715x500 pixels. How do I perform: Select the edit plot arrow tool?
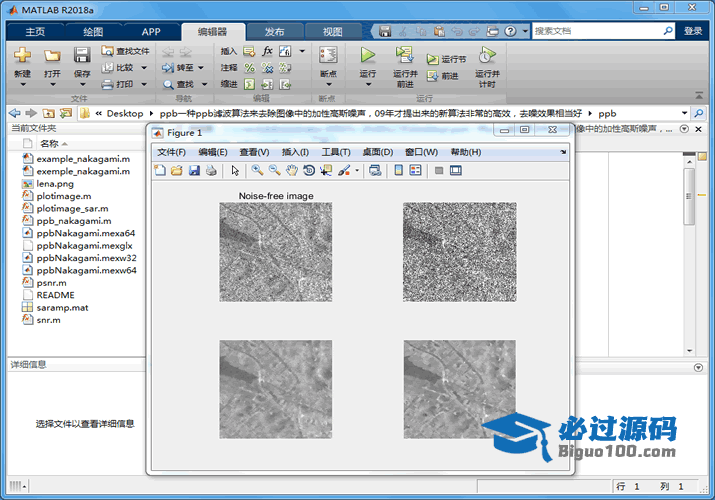pos(235,170)
